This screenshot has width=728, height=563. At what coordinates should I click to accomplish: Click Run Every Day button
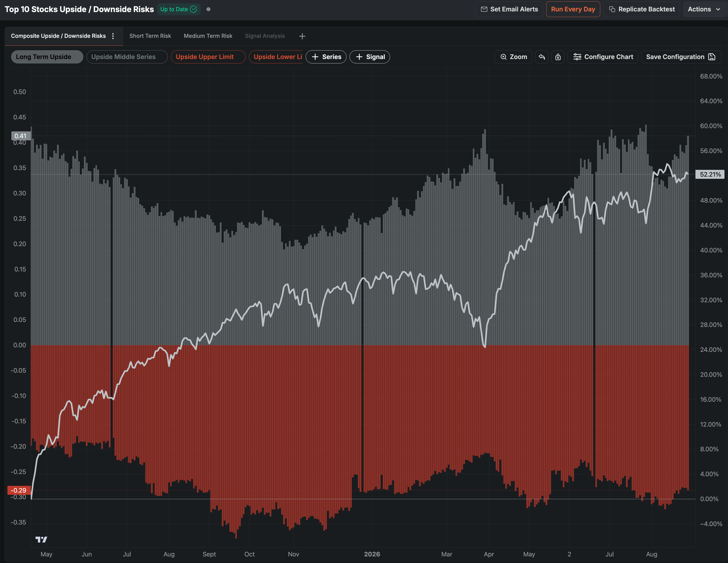(573, 9)
